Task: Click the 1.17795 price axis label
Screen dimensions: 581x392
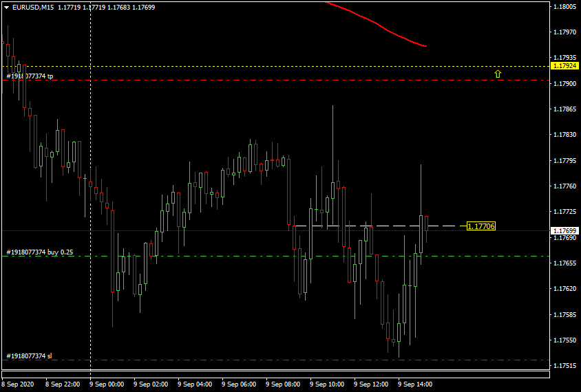Action: (564, 161)
